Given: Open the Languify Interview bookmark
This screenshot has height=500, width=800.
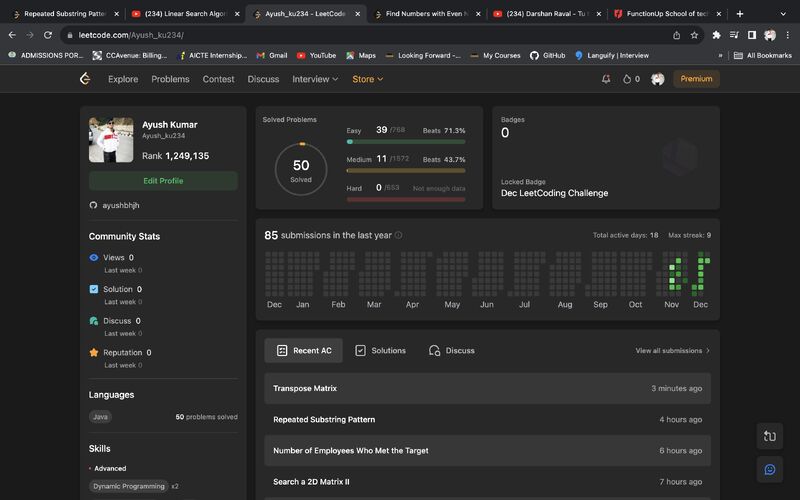Looking at the screenshot, I should click(612, 55).
